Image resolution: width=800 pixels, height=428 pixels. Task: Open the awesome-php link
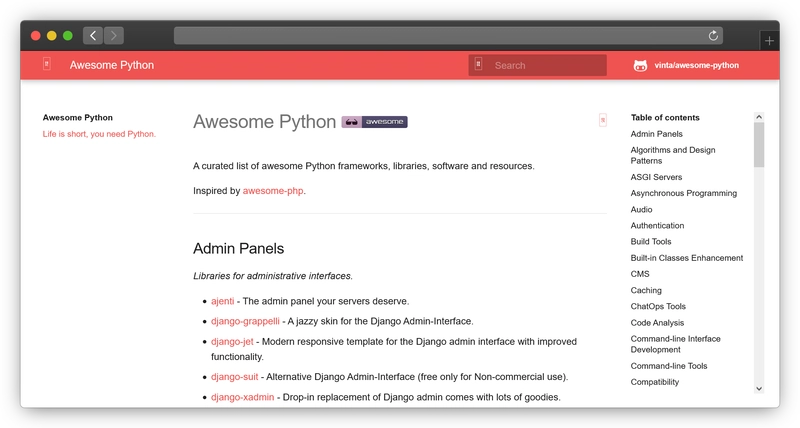[273, 191]
